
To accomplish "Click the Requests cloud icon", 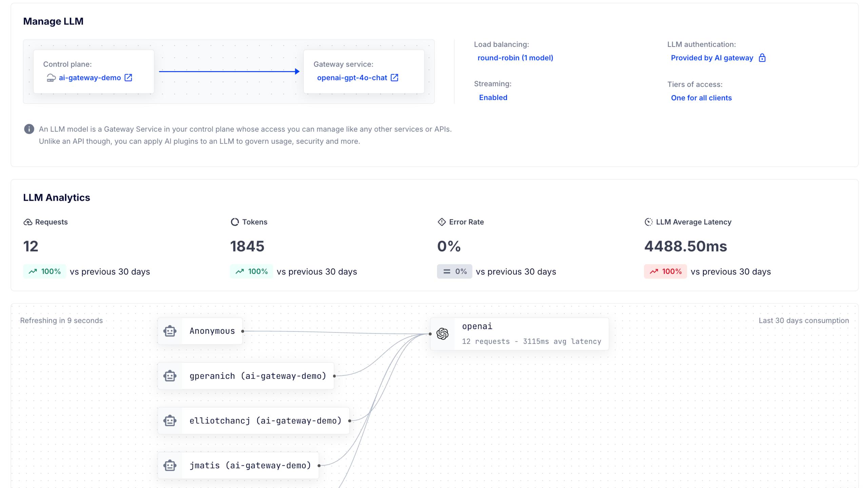I will coord(28,222).
